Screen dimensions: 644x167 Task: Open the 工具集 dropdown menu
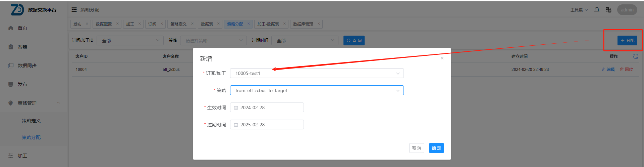point(579,10)
